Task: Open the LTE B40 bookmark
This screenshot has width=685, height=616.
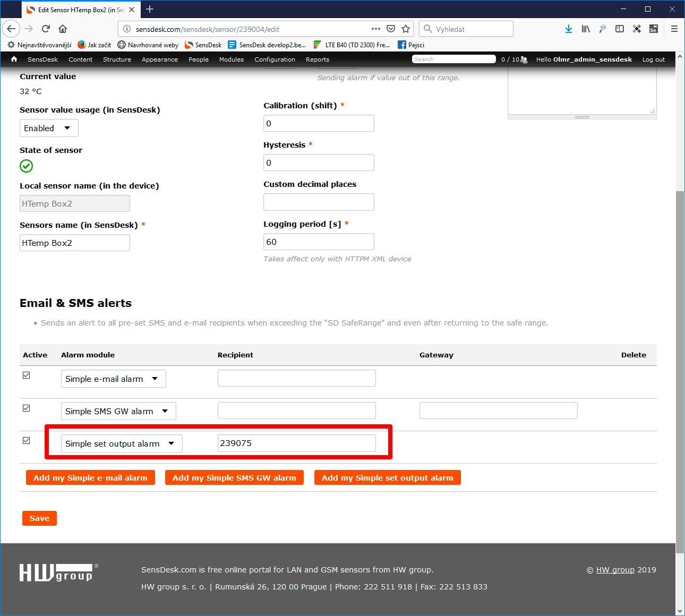Action: pyautogui.click(x=352, y=45)
